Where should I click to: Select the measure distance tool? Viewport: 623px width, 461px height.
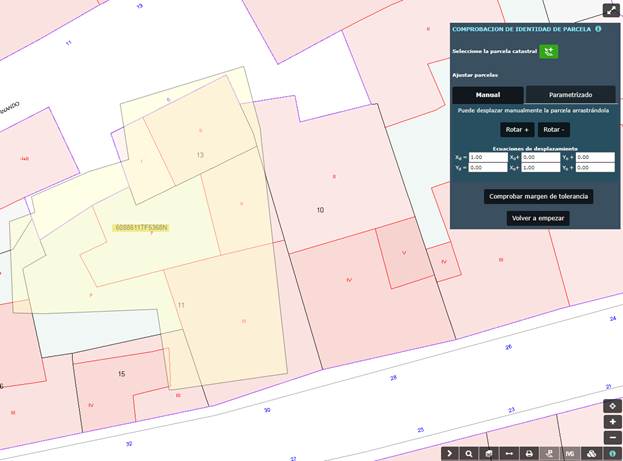pos(509,454)
